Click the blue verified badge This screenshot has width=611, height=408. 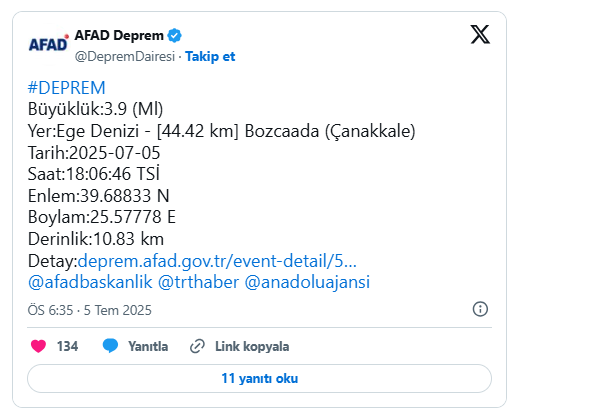pyautogui.click(x=175, y=35)
